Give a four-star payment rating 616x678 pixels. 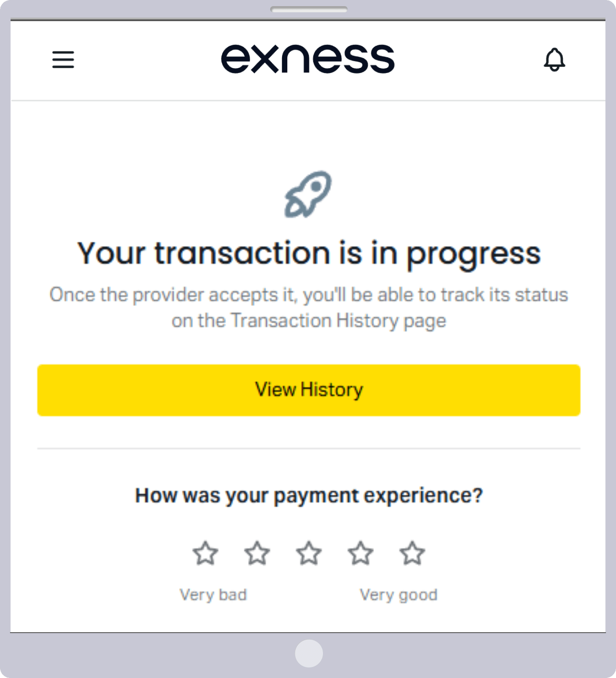tap(361, 553)
